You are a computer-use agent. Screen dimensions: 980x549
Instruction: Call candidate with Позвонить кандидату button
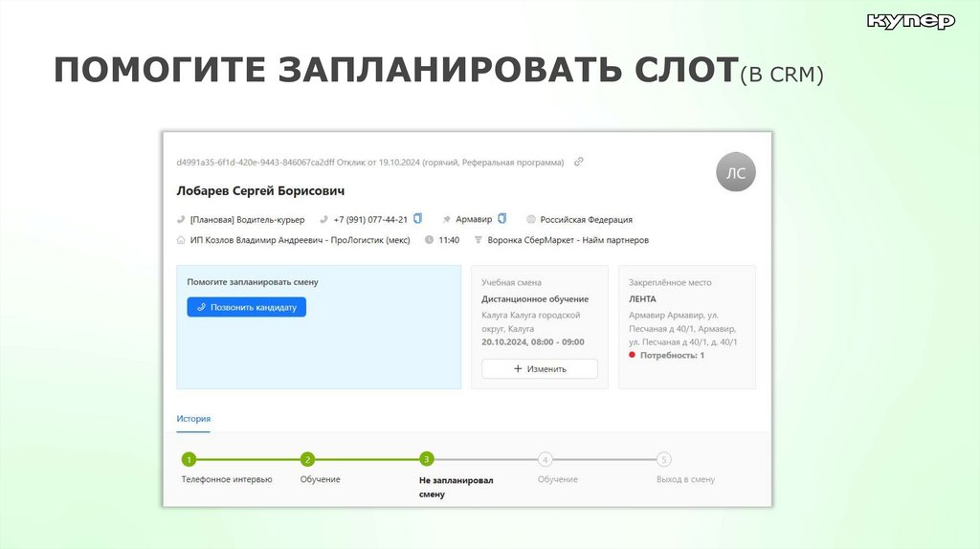246,307
